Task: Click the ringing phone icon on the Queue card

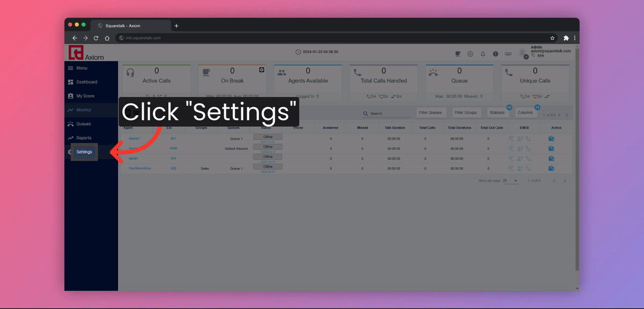Action: 433,73
